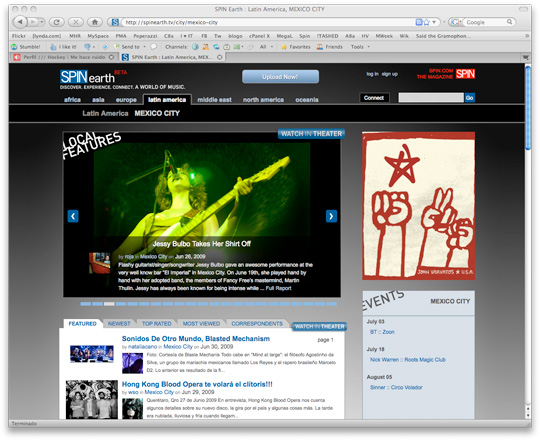Open the Full Report link
This screenshot has height=440, width=540.
(278, 288)
